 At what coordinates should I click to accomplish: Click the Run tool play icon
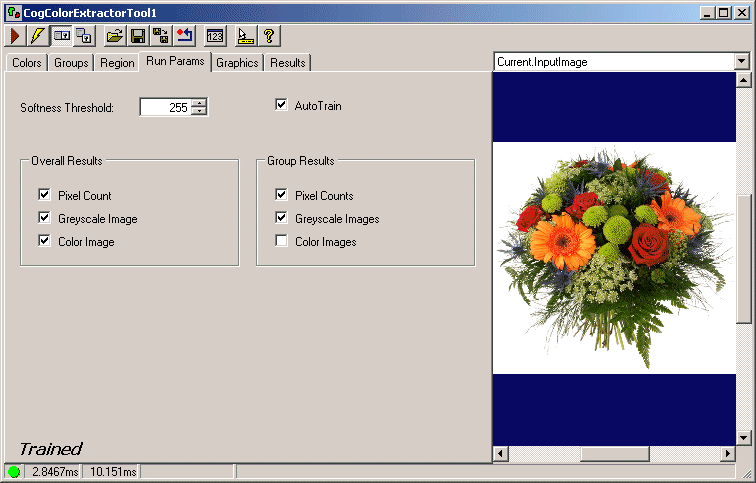pos(15,36)
